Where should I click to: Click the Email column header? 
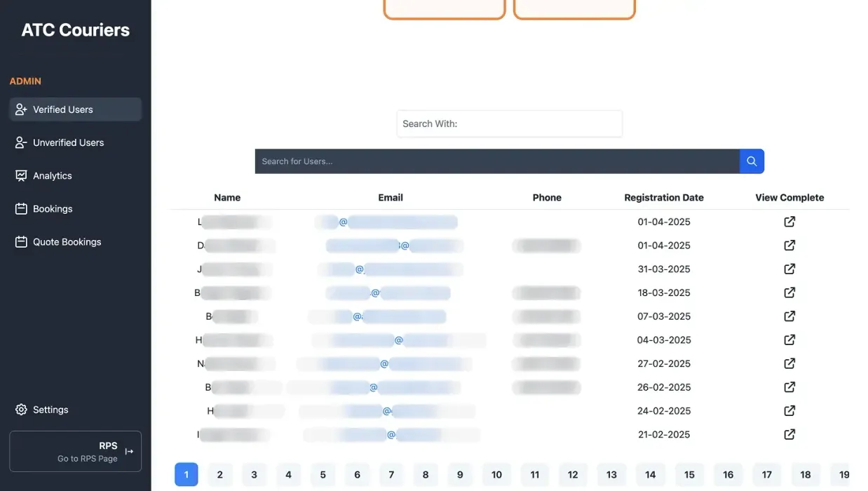coord(391,198)
